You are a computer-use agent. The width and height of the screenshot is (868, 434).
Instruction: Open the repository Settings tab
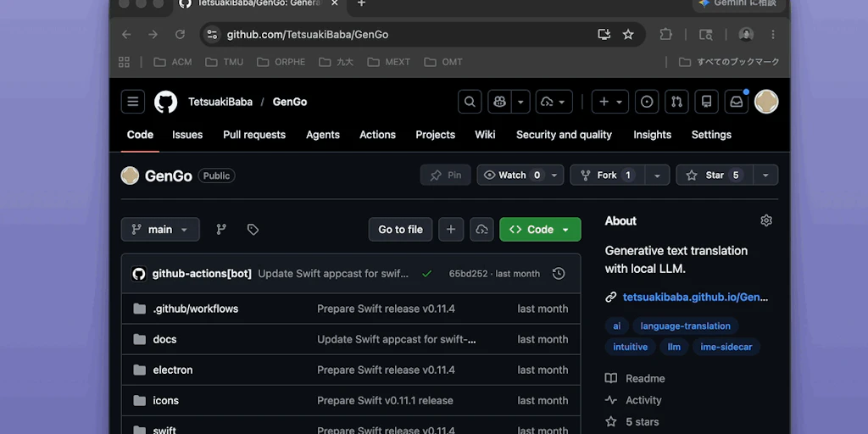click(x=711, y=135)
